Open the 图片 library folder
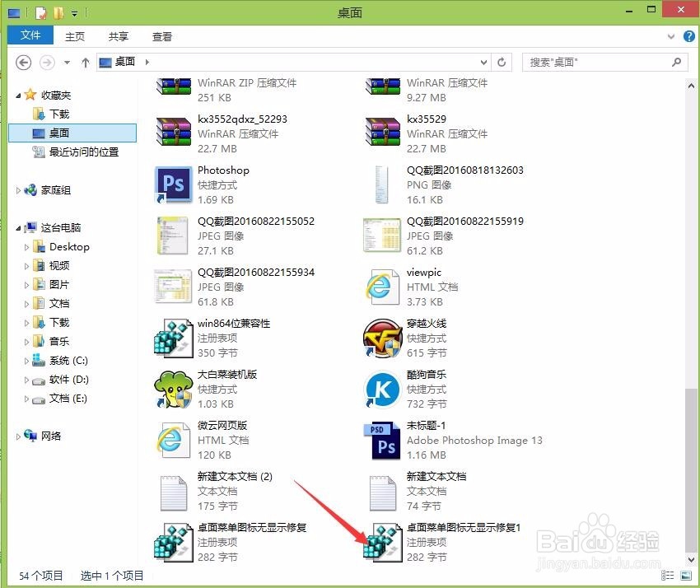 pos(59,284)
